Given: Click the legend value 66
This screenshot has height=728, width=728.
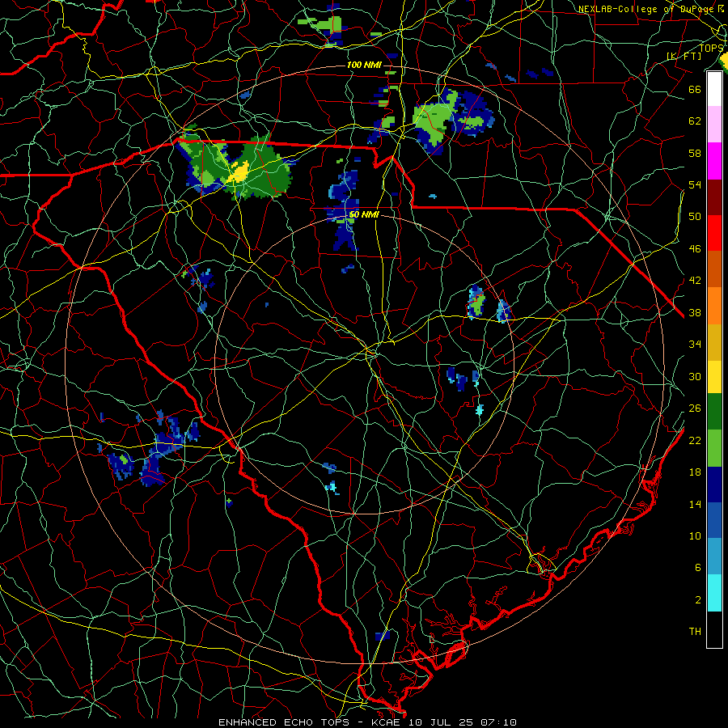Looking at the screenshot, I should (x=695, y=89).
